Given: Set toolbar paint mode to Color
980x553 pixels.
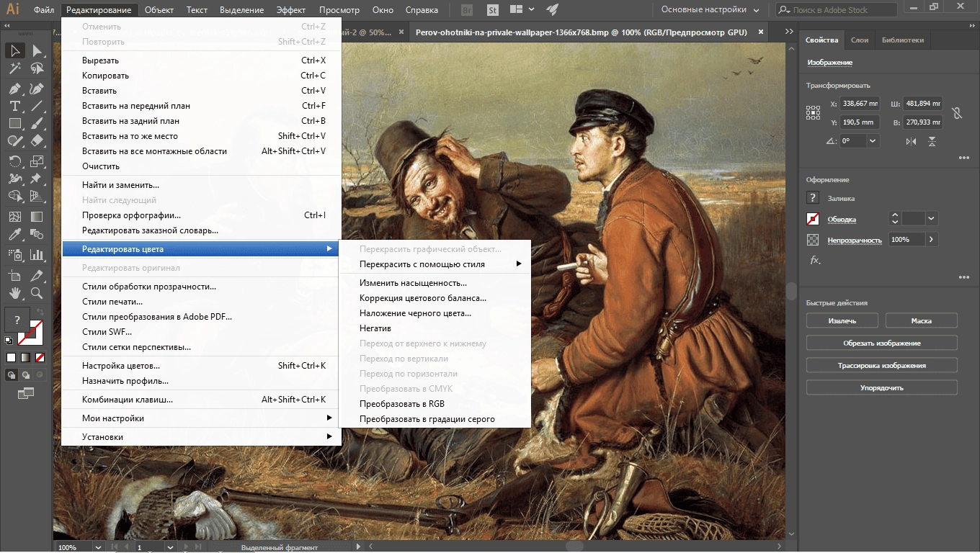Looking at the screenshot, I should [11, 357].
